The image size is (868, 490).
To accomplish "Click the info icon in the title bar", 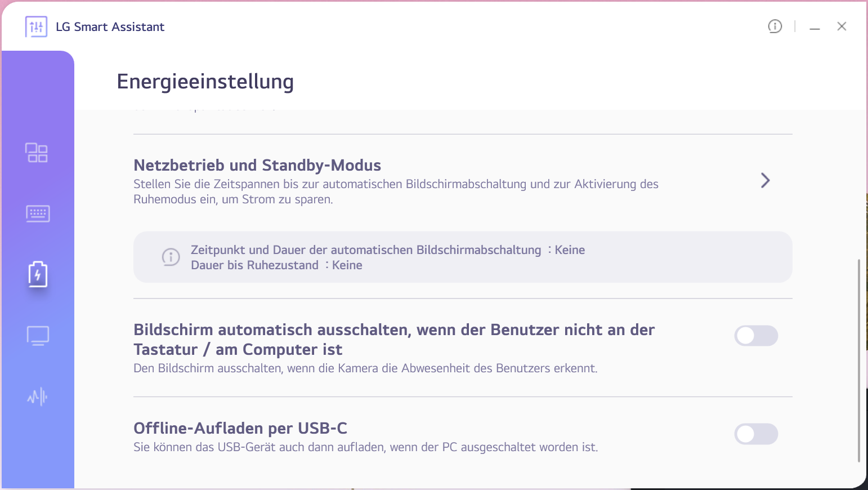I will pos(775,26).
